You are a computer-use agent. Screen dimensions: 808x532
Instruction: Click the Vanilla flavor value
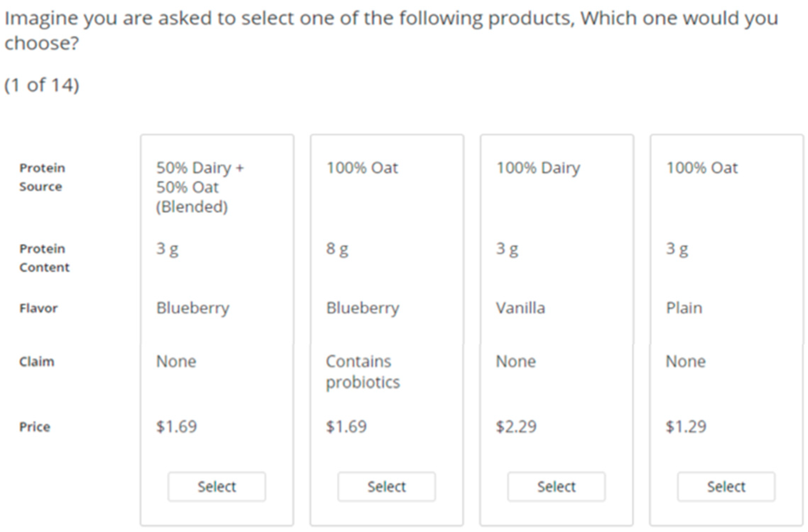pyautogui.click(x=520, y=308)
